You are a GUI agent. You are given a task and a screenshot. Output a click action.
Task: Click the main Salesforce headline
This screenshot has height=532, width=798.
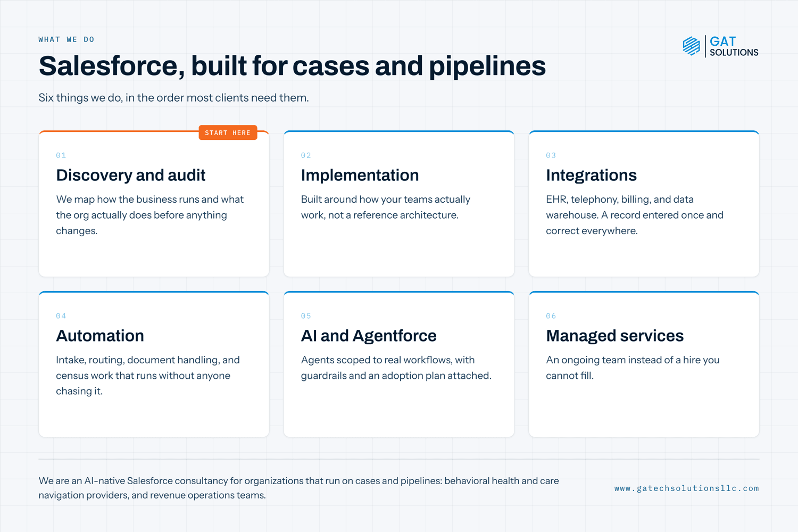click(x=292, y=66)
